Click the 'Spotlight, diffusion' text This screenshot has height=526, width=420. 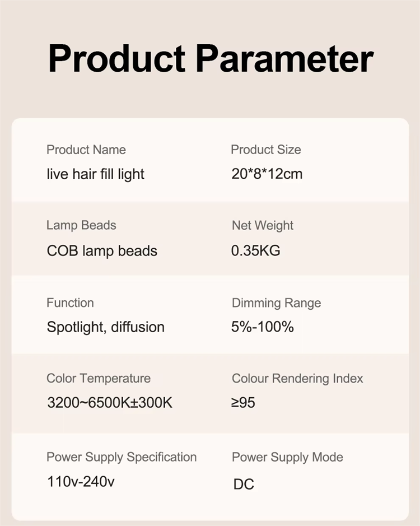point(106,327)
